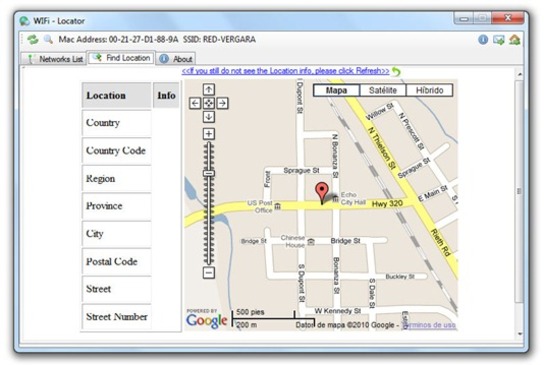The image size is (544, 365).
Task: Switch map to Satélite view
Action: 383,91
